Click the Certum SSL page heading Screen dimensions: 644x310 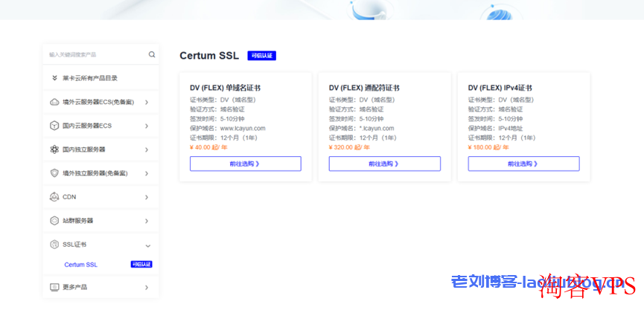click(x=209, y=56)
